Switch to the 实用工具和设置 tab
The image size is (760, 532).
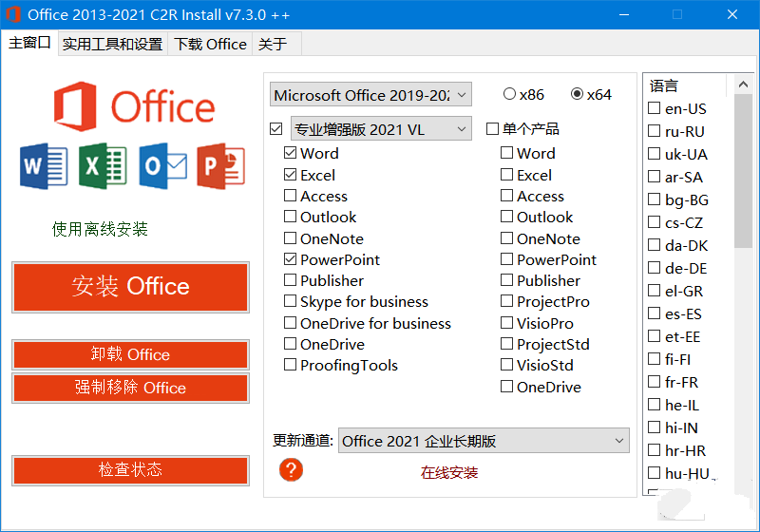[x=112, y=44]
